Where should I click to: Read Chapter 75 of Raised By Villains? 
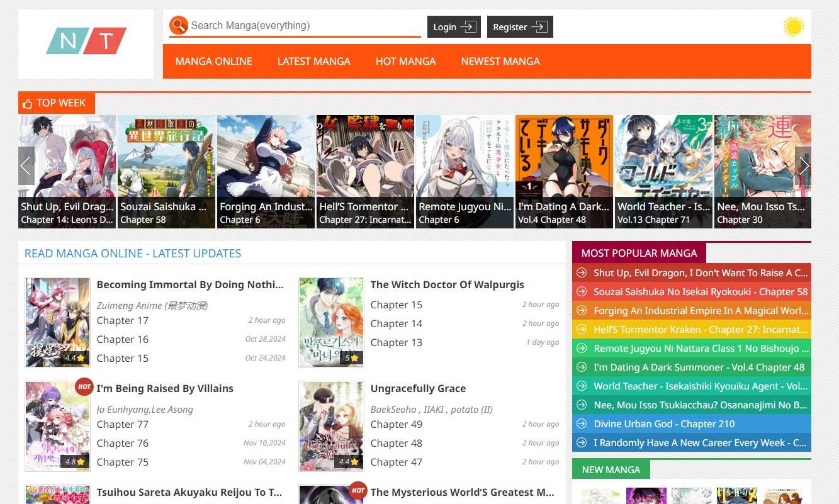[x=123, y=462]
